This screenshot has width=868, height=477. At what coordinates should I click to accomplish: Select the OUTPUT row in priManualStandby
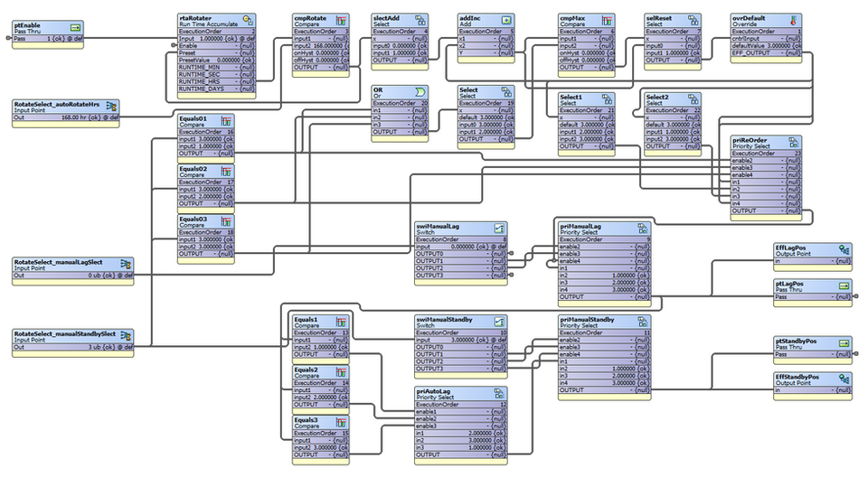pos(605,390)
